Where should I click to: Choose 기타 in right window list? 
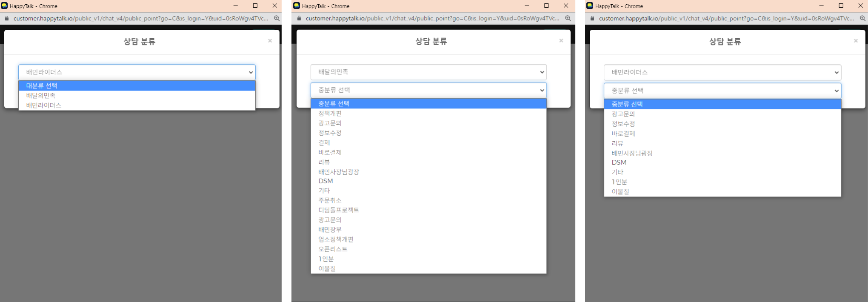(x=722, y=172)
